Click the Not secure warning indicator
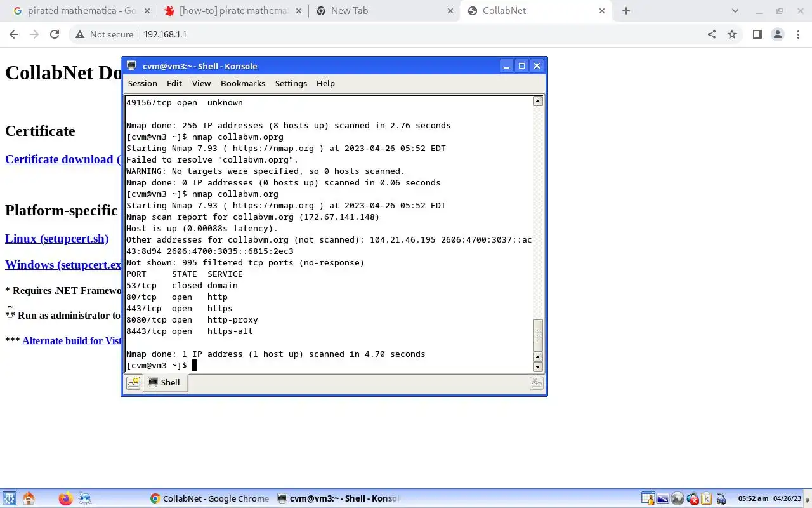 (104, 34)
